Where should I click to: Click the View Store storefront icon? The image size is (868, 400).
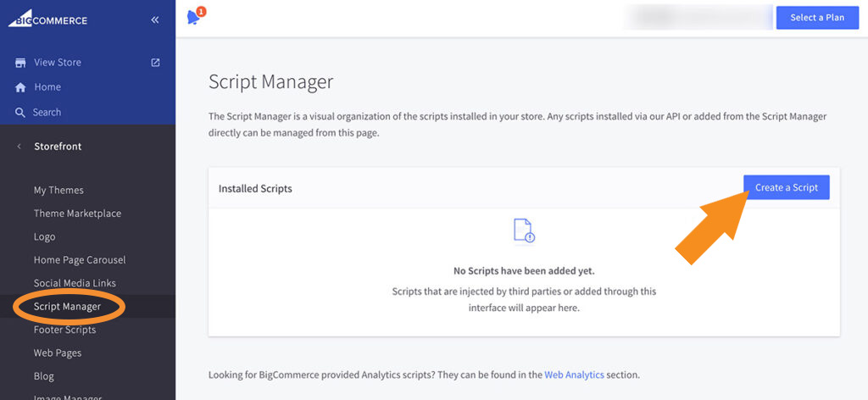[x=20, y=63]
